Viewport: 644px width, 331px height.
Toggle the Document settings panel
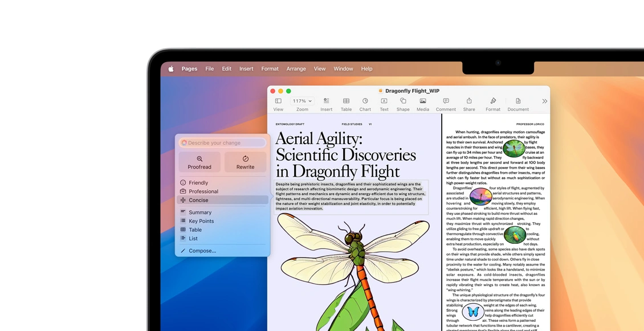point(518,101)
